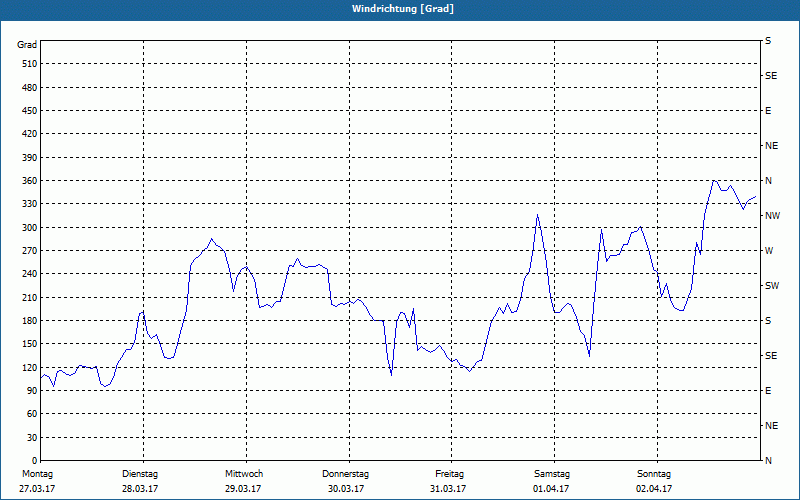Click the 02.04.17 date label
This screenshot has height=500, width=800.
(654, 489)
